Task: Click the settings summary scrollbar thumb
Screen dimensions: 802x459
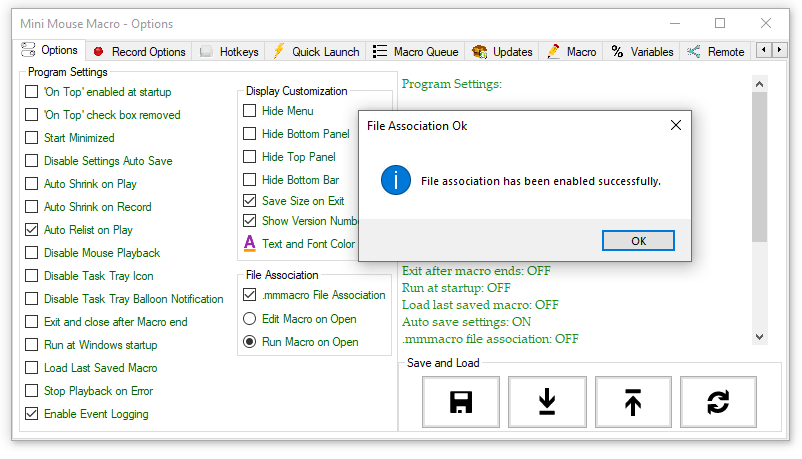Action: pyautogui.click(x=760, y=167)
